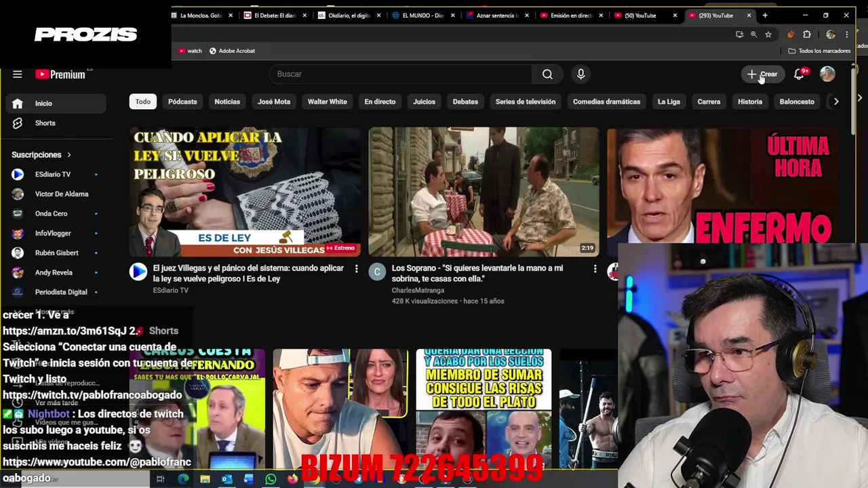Open the notifications bell
868x488 pixels.
click(x=800, y=74)
